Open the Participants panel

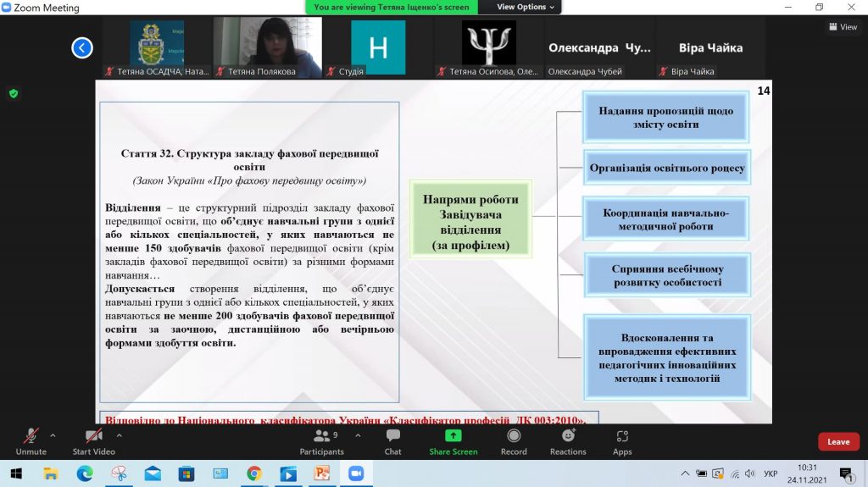tap(322, 440)
